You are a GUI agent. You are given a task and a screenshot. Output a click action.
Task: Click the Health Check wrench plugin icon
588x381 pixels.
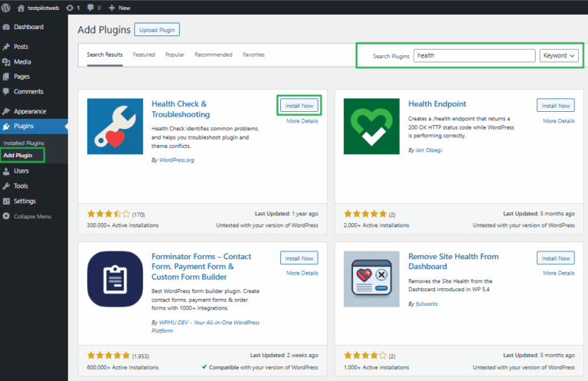(x=114, y=133)
